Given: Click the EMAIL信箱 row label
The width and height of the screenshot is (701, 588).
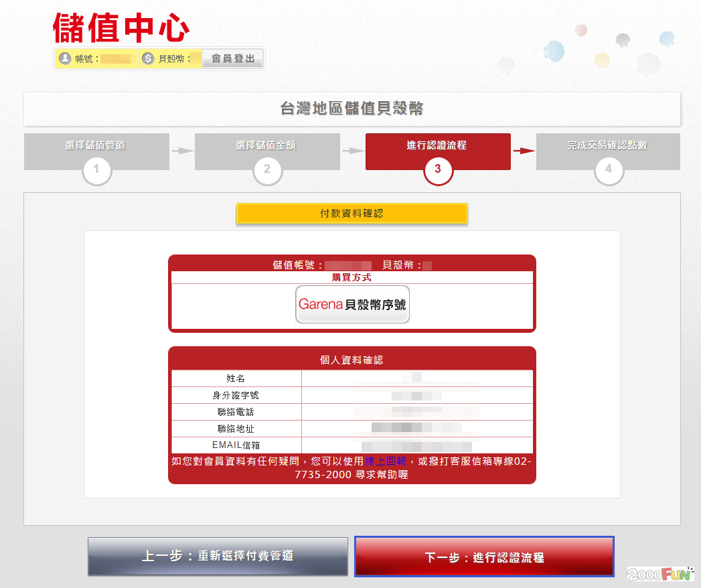Looking at the screenshot, I should pos(236,445).
